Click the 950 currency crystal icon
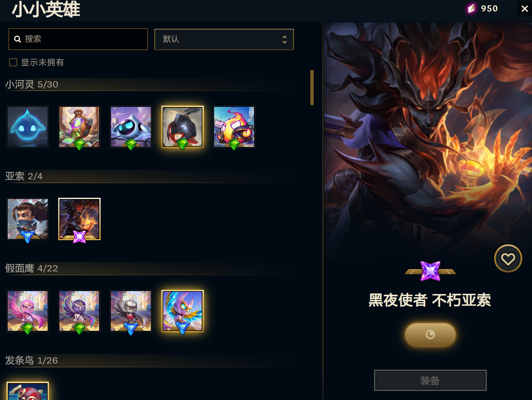 click(x=471, y=8)
